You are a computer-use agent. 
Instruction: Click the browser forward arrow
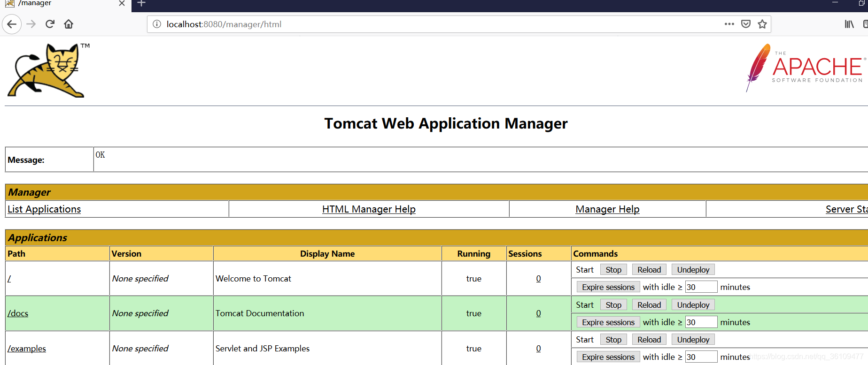click(31, 24)
